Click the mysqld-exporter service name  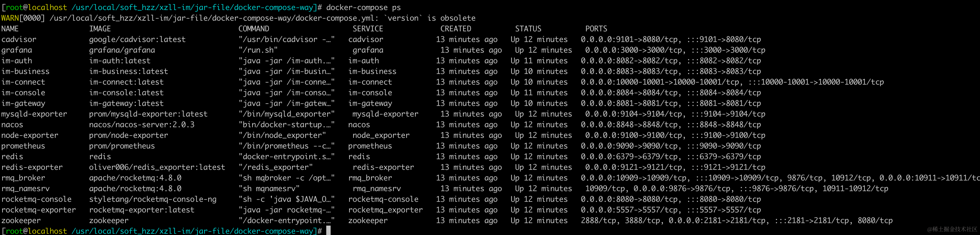[385, 114]
